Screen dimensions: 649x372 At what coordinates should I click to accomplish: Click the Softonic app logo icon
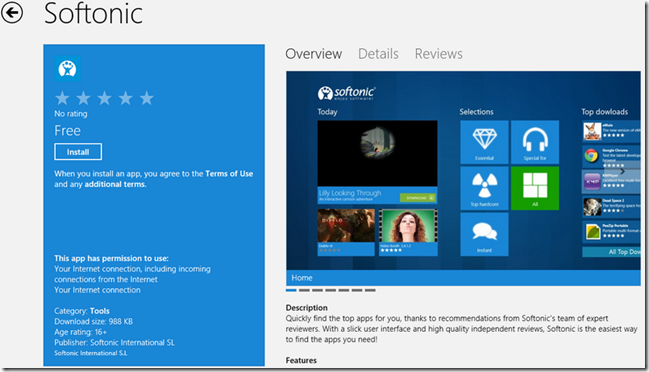coord(67,69)
